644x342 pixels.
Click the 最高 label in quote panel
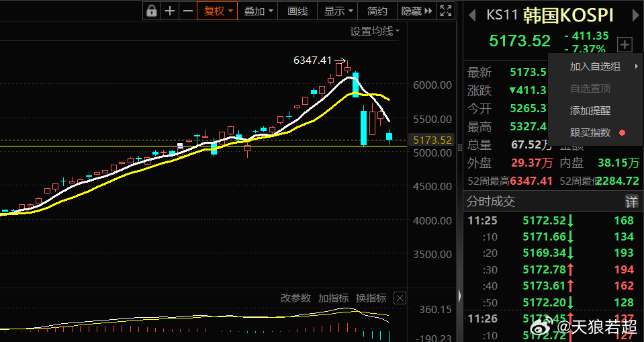pyautogui.click(x=479, y=126)
